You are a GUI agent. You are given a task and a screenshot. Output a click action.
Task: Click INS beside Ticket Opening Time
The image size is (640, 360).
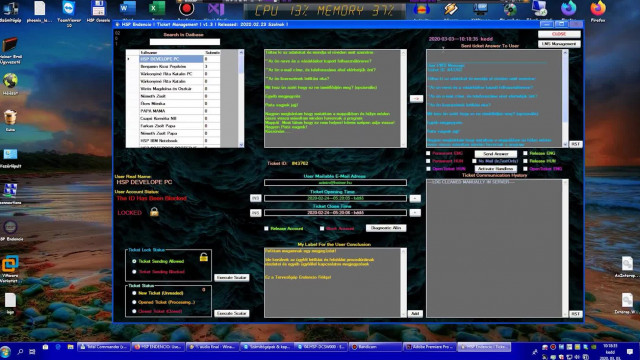pyautogui.click(x=256, y=198)
